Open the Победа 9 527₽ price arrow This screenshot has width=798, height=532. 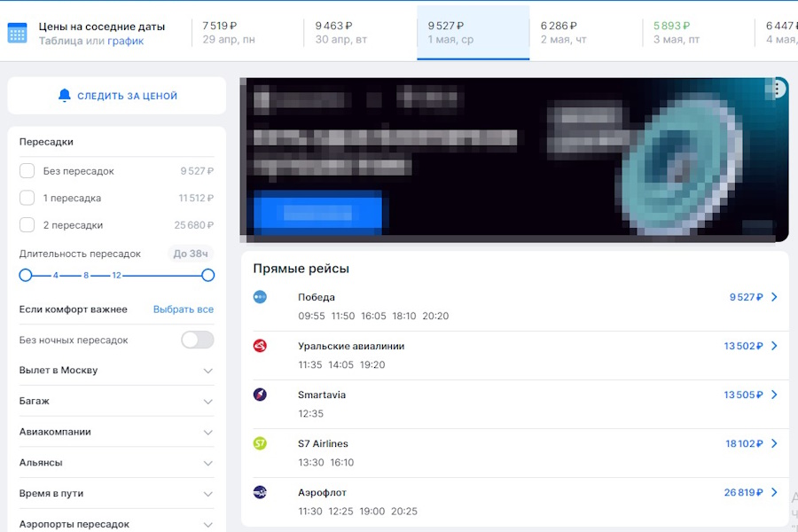click(x=774, y=297)
